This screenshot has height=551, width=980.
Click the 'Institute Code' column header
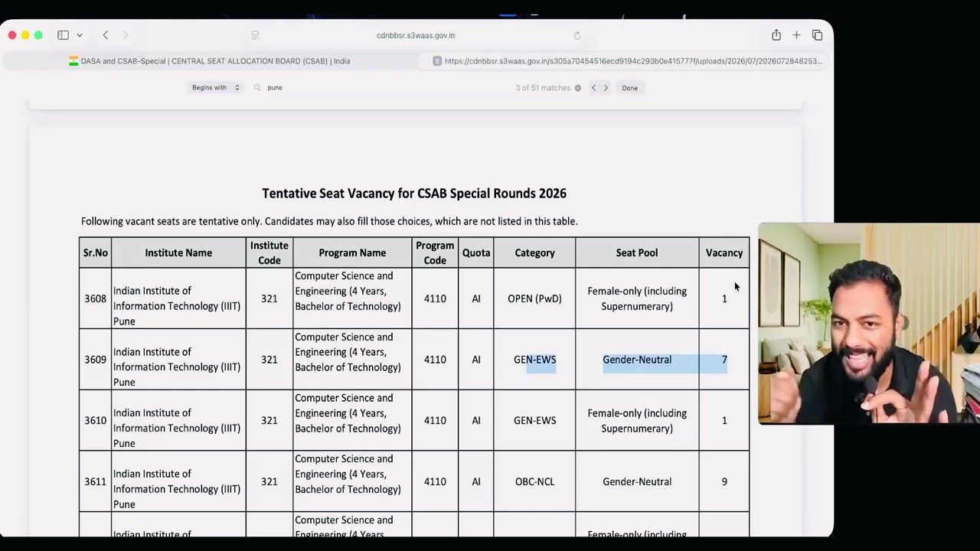pos(269,253)
